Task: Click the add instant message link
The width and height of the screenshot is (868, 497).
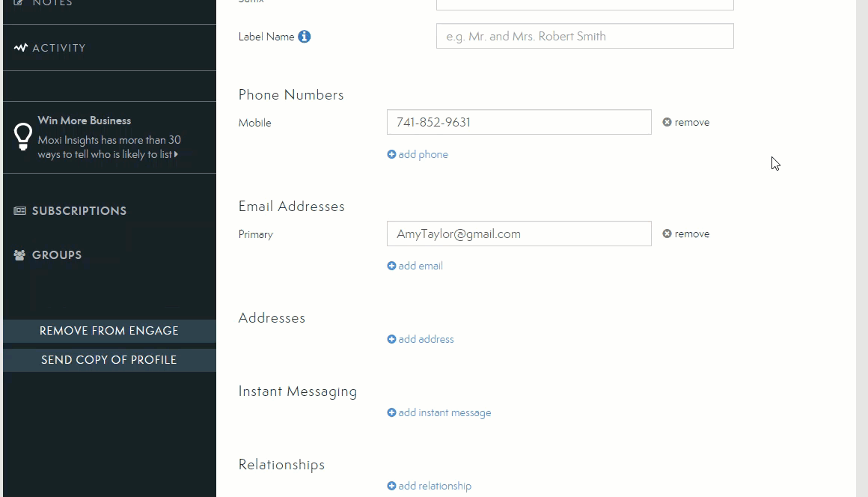Action: click(444, 413)
